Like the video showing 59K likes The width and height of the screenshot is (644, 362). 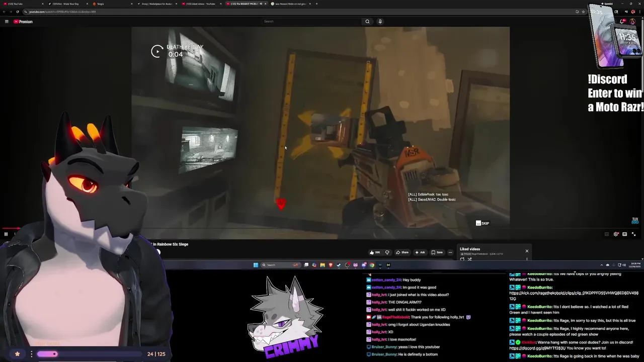pyautogui.click(x=375, y=252)
